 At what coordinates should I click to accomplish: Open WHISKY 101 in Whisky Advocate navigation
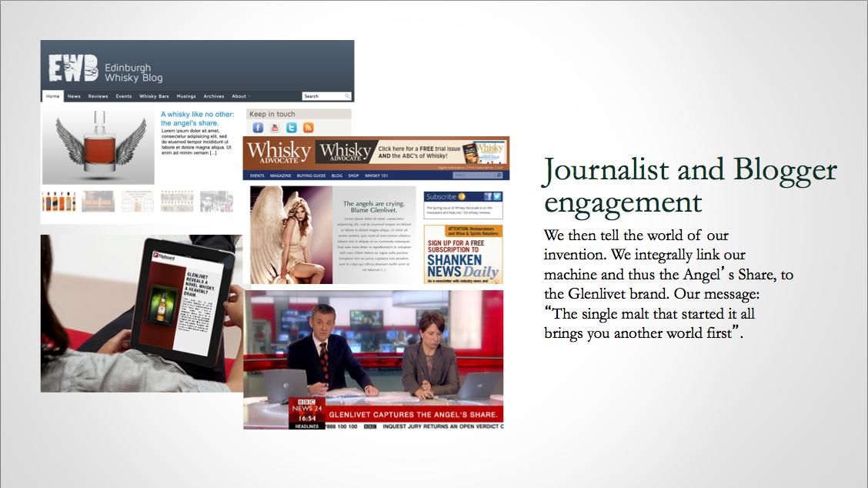click(x=376, y=175)
